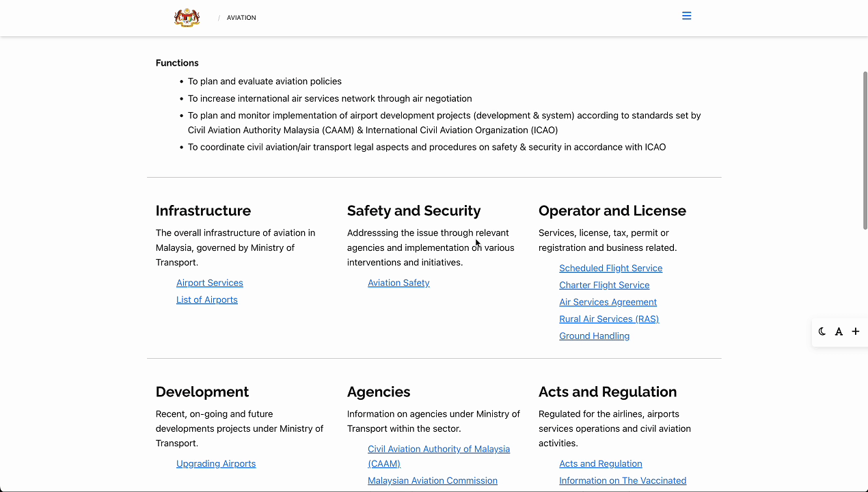Open the Ground Handling link
This screenshot has width=868, height=492.
pos(594,336)
